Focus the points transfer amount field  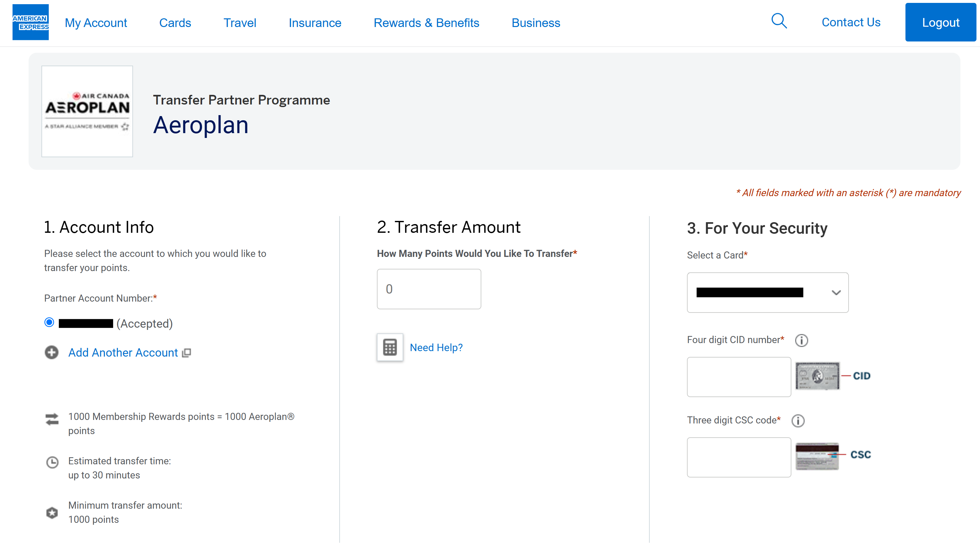(429, 289)
